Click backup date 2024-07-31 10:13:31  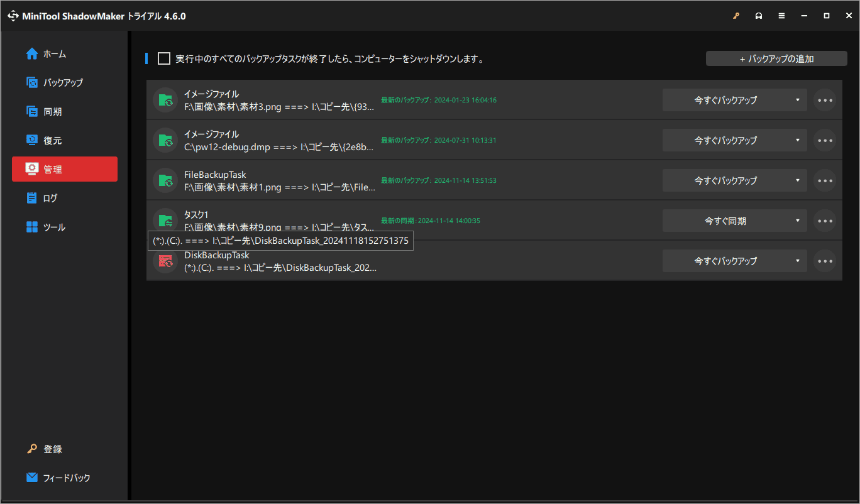click(465, 140)
